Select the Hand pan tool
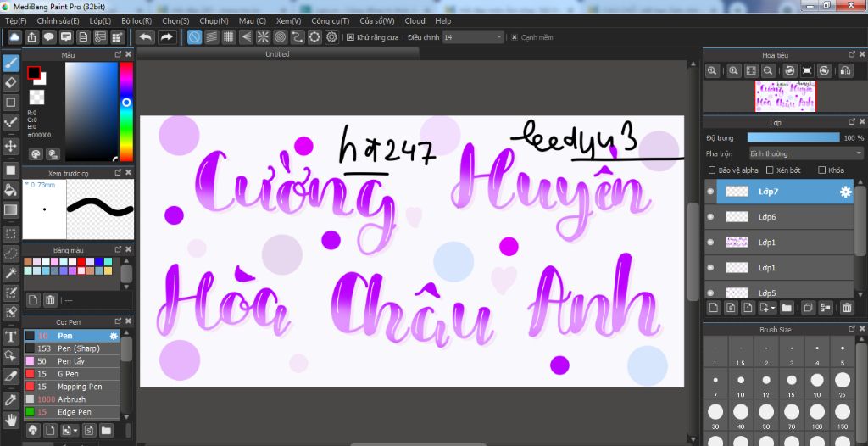 [x=10, y=420]
